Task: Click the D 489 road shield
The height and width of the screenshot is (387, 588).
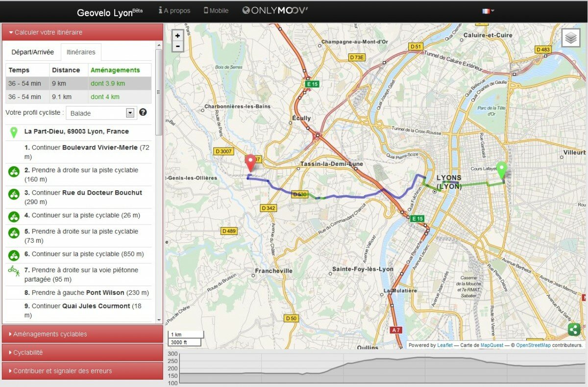Action: tap(229, 231)
